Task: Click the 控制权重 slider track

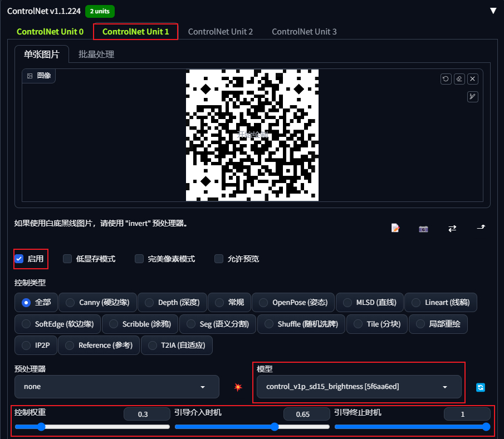Action: [x=92, y=427]
